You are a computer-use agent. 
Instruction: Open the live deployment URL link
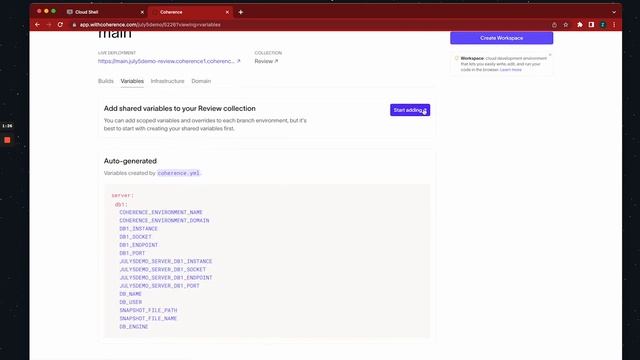(169, 61)
